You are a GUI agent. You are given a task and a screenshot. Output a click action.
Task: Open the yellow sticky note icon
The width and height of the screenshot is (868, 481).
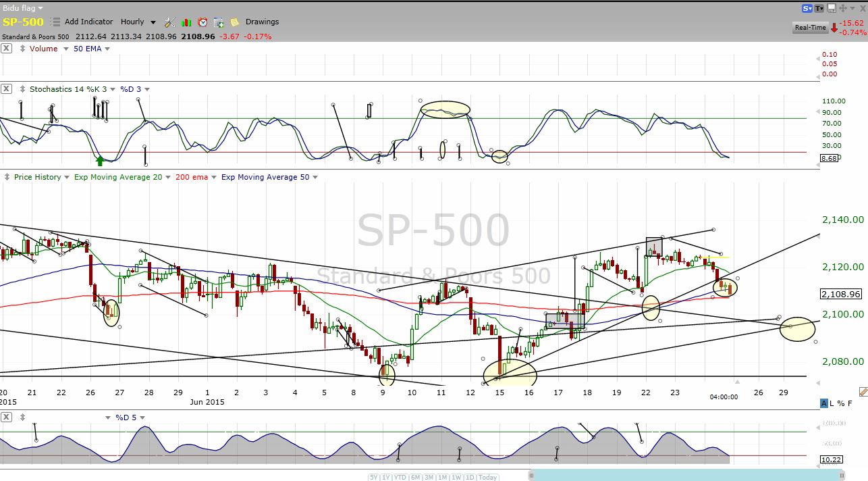click(234, 22)
